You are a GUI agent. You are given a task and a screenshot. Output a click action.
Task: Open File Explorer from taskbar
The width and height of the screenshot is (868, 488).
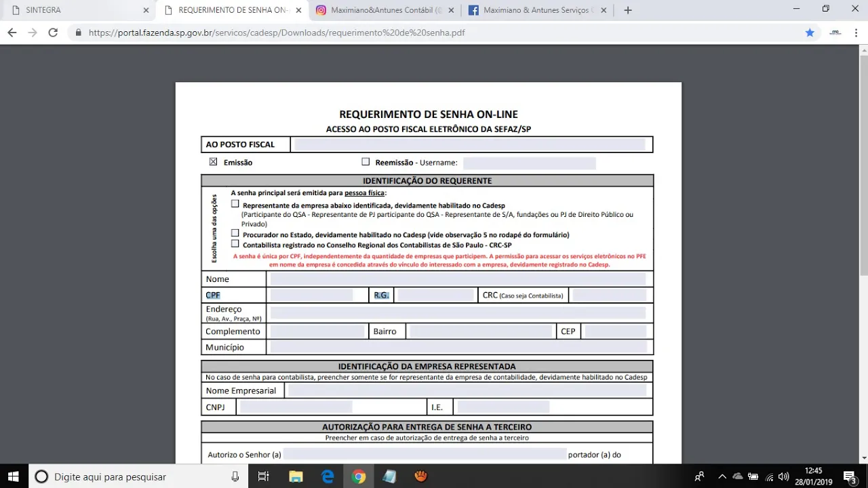296,476
